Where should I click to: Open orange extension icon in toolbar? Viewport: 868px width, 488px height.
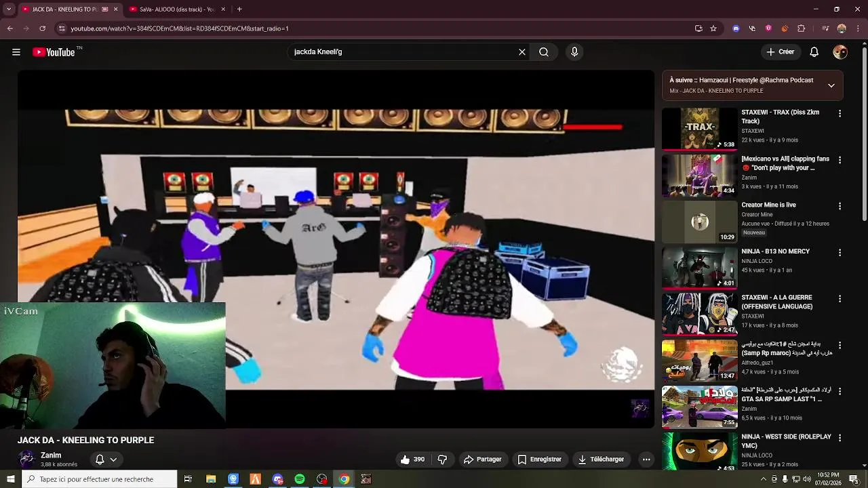point(785,28)
